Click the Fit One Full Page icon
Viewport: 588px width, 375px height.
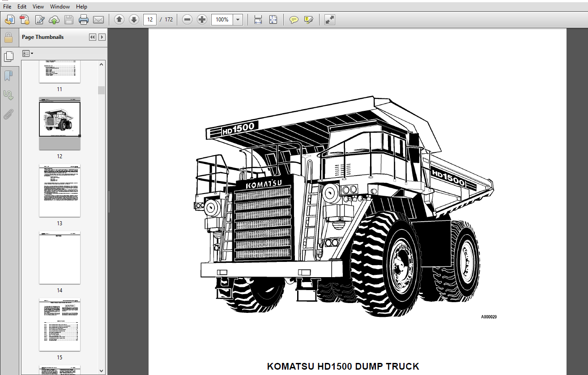[x=273, y=20]
